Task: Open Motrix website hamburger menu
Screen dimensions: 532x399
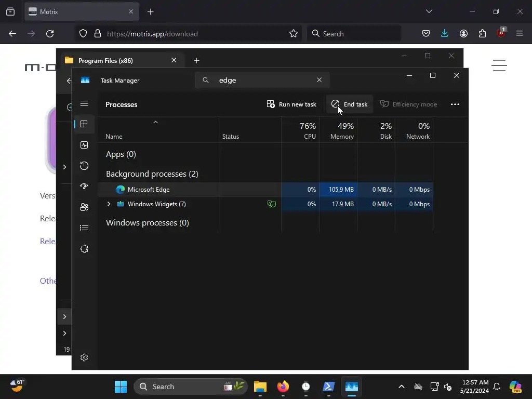Action: pyautogui.click(x=499, y=65)
